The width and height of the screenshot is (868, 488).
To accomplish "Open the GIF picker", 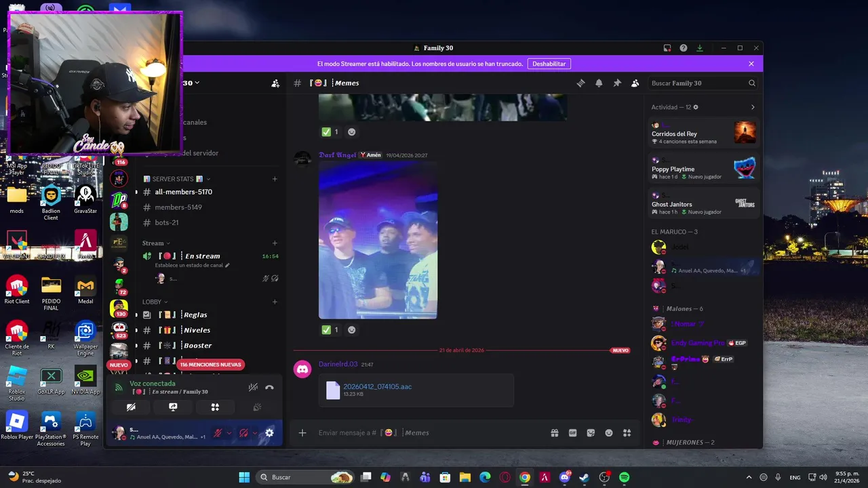I will pyautogui.click(x=573, y=433).
